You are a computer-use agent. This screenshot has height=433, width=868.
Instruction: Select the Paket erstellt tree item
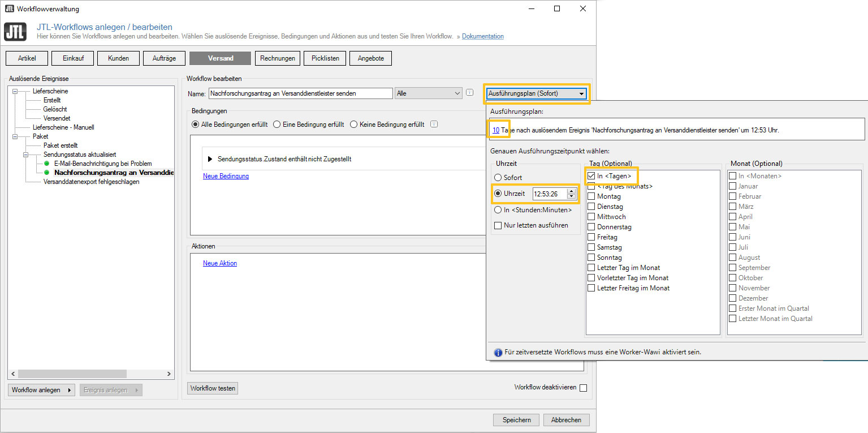(61, 145)
